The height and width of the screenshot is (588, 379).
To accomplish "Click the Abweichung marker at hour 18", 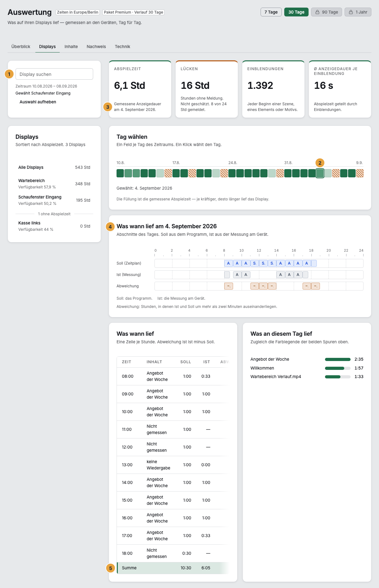I will (x=316, y=286).
